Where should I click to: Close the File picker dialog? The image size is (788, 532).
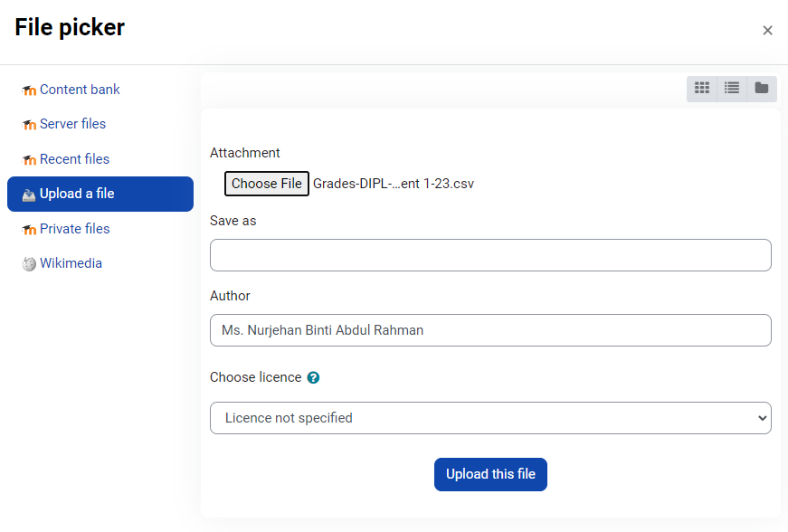(x=767, y=31)
